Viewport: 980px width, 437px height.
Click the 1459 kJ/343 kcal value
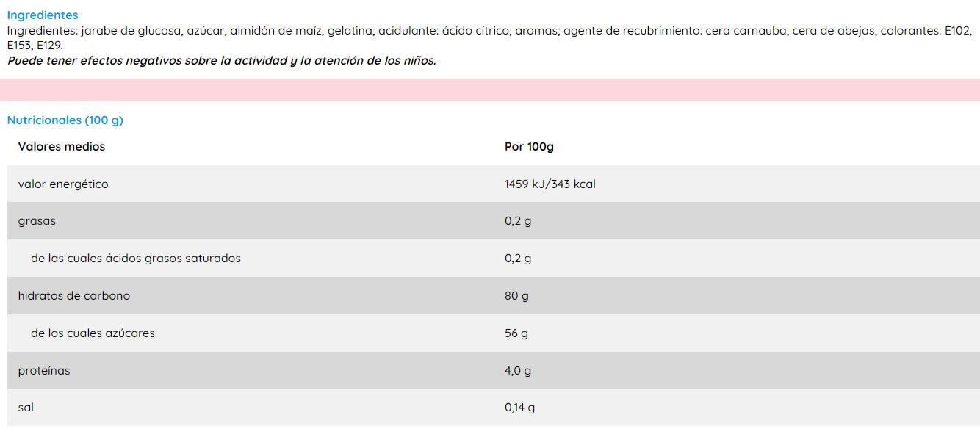(x=550, y=184)
